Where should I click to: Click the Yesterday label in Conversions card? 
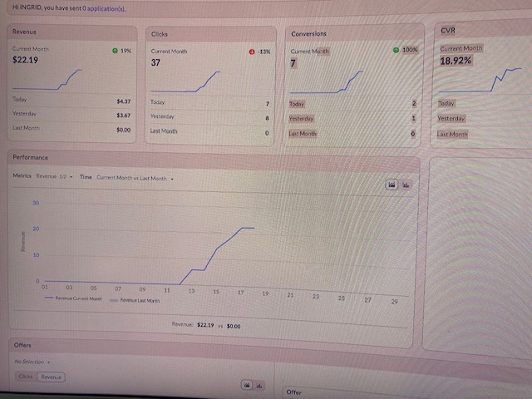[x=301, y=119]
